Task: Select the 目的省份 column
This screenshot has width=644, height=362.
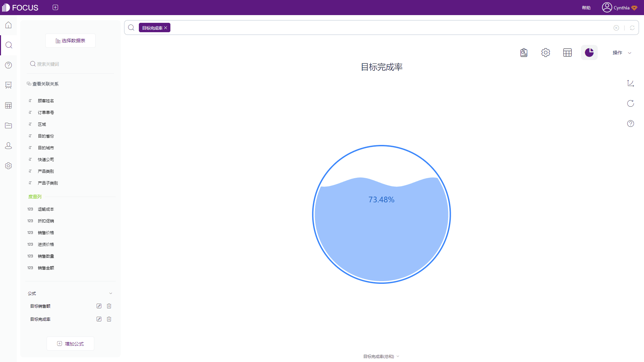Action: (46, 136)
